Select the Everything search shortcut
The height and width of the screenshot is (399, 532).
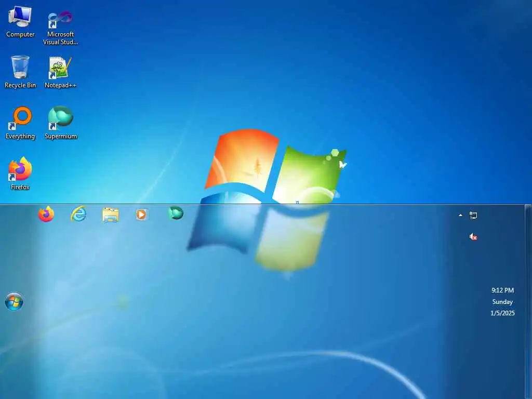[x=20, y=123]
